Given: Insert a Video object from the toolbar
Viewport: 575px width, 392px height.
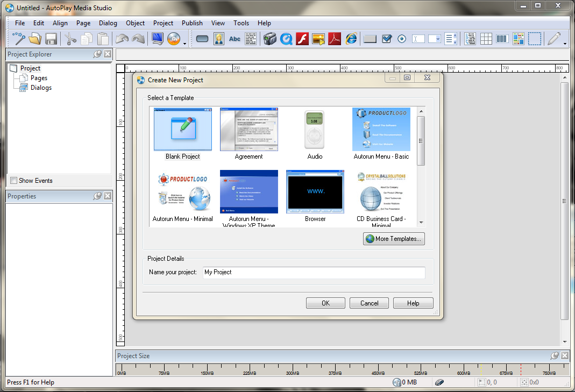Looking at the screenshot, I should pos(269,38).
